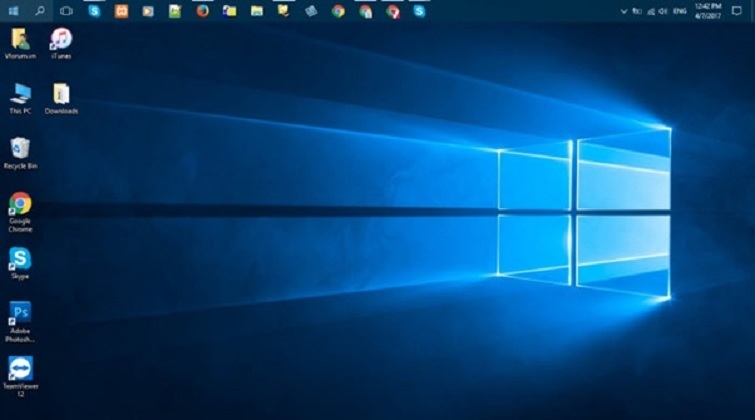Open the iTunes desktop shortcut
This screenshot has width=755, height=420.
pyautogui.click(x=61, y=39)
